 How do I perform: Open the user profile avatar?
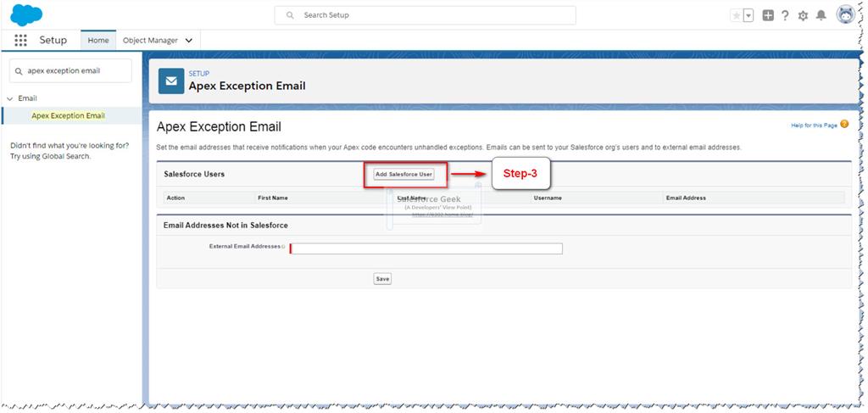[x=846, y=15]
